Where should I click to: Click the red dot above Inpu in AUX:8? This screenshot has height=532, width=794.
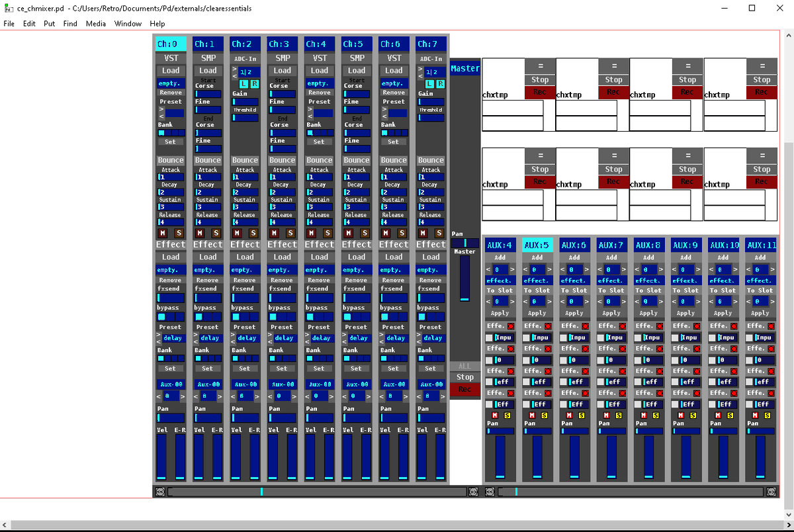660,326
